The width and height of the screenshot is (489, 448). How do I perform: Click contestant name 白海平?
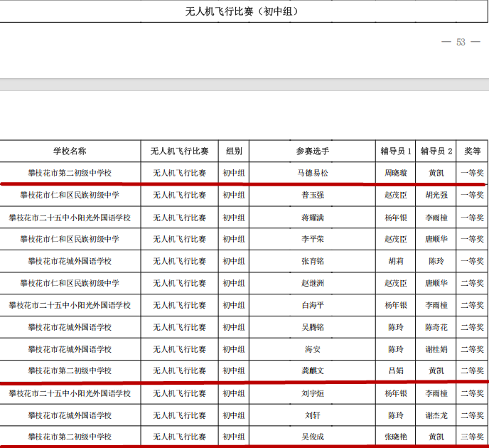point(312,305)
